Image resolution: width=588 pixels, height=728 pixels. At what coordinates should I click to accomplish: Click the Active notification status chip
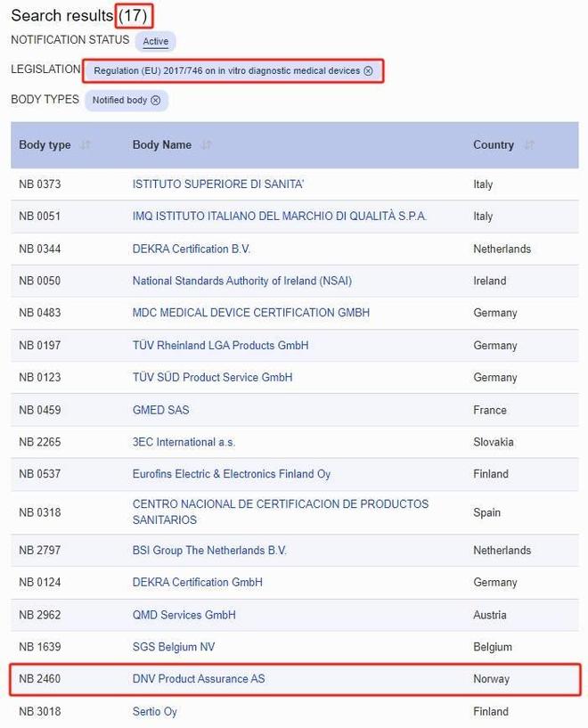pos(155,41)
